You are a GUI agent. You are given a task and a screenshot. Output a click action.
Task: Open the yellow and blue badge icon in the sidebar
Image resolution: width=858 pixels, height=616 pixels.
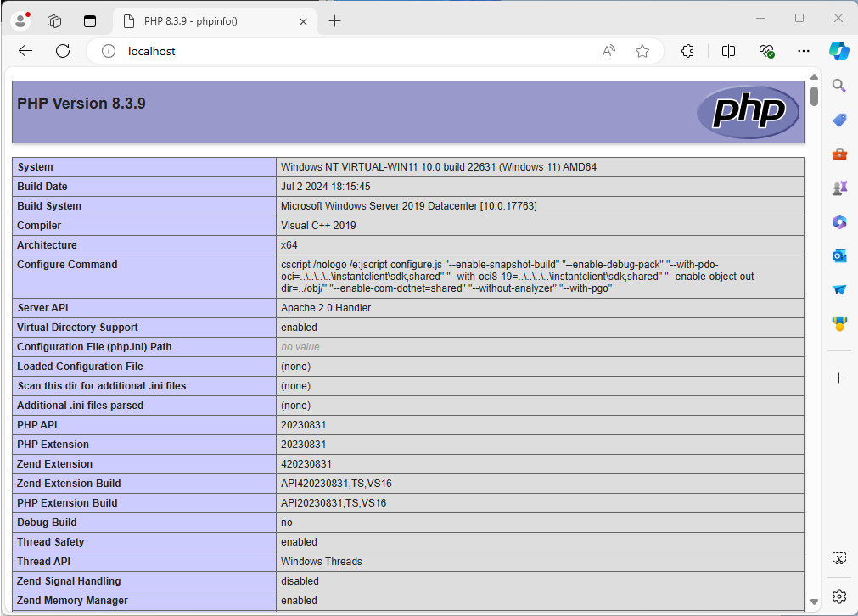coord(839,324)
